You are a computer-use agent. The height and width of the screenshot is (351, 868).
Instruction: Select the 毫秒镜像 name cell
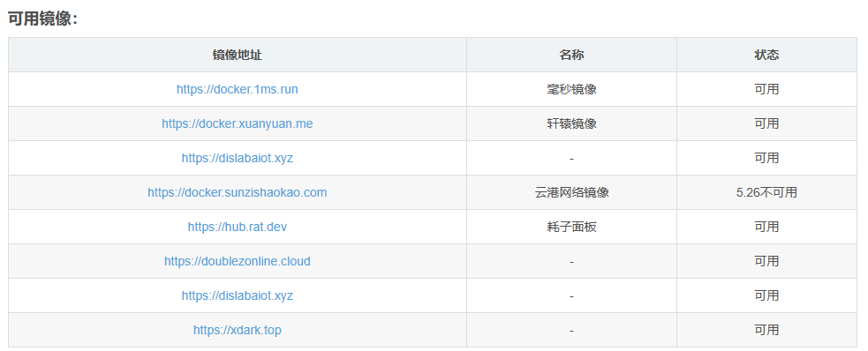(571, 89)
